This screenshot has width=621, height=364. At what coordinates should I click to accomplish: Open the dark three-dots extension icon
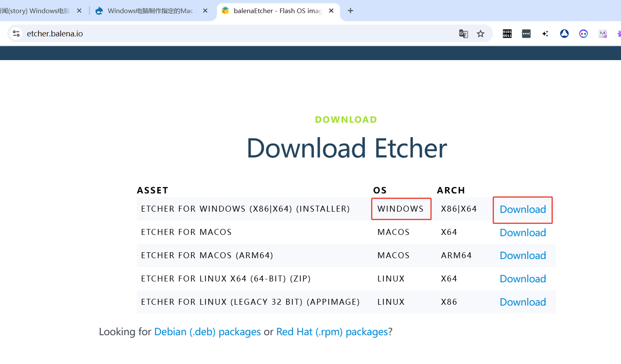point(526,34)
